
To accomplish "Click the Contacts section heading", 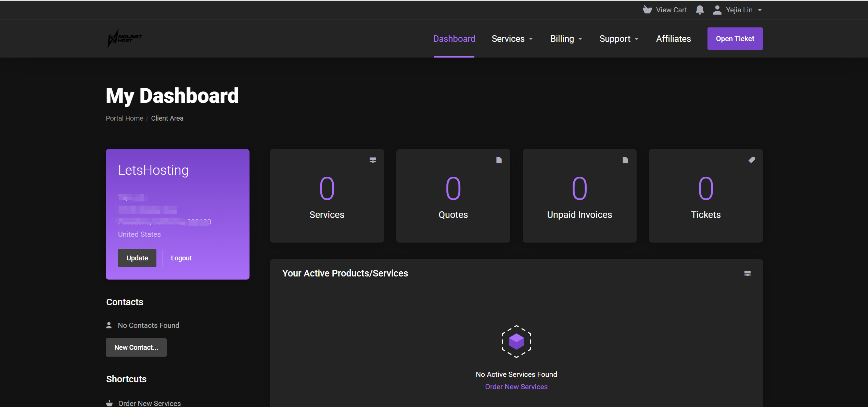I will 125,302.
